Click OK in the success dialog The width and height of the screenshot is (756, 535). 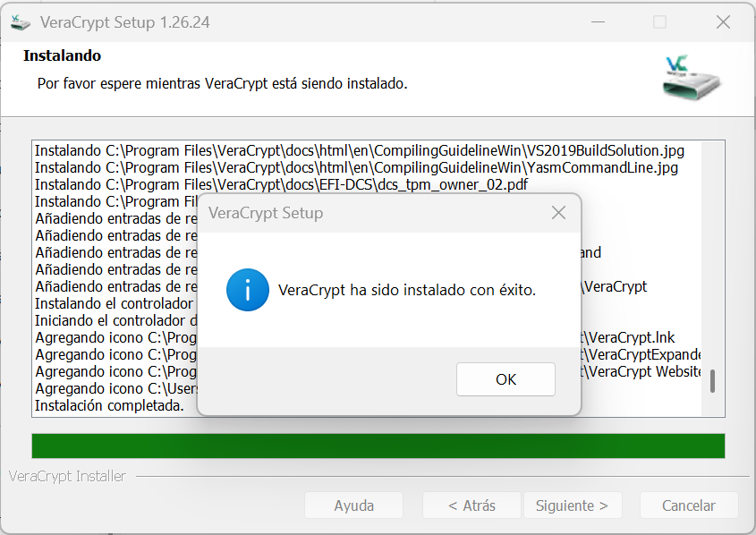coord(505,379)
